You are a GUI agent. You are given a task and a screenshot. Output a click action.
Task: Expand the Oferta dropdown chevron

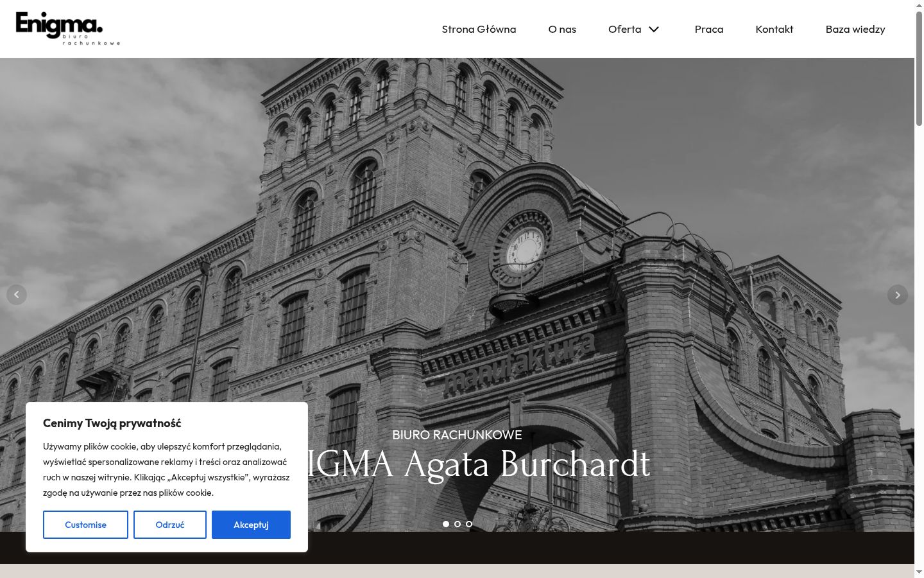point(654,29)
